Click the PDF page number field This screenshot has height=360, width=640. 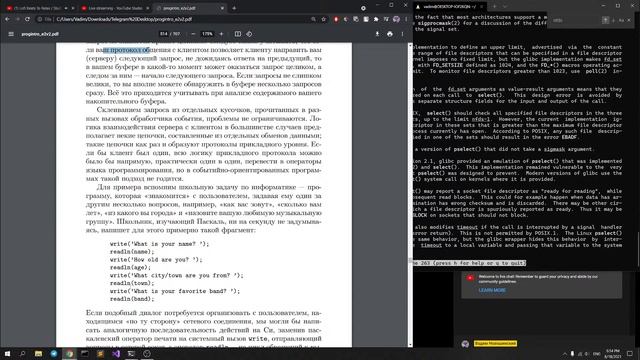pyautogui.click(x=164, y=34)
